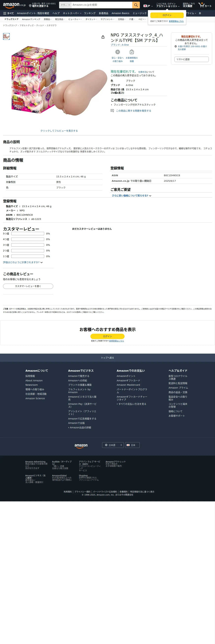Open 新着商品 in navigation bar

[x=104, y=13]
